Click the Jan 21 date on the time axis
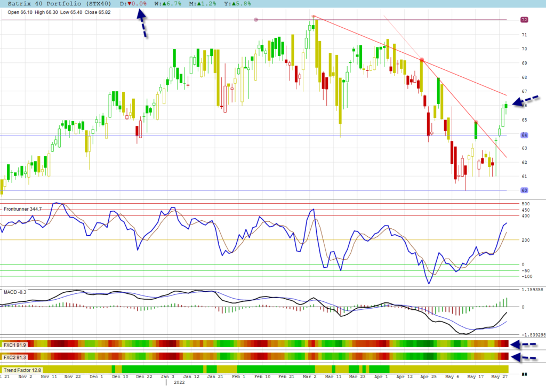The width and height of the screenshot is (546, 392). [215, 377]
